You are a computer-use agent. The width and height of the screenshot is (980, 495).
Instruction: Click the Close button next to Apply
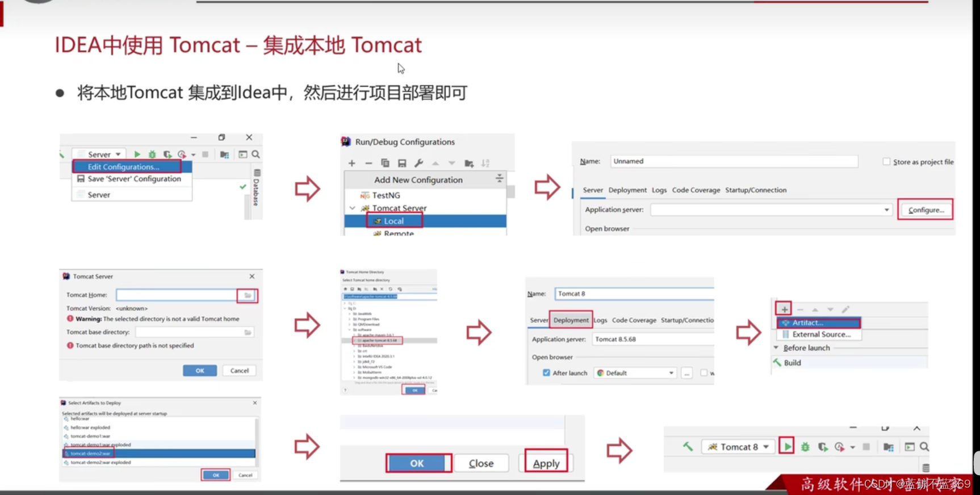pyautogui.click(x=481, y=463)
